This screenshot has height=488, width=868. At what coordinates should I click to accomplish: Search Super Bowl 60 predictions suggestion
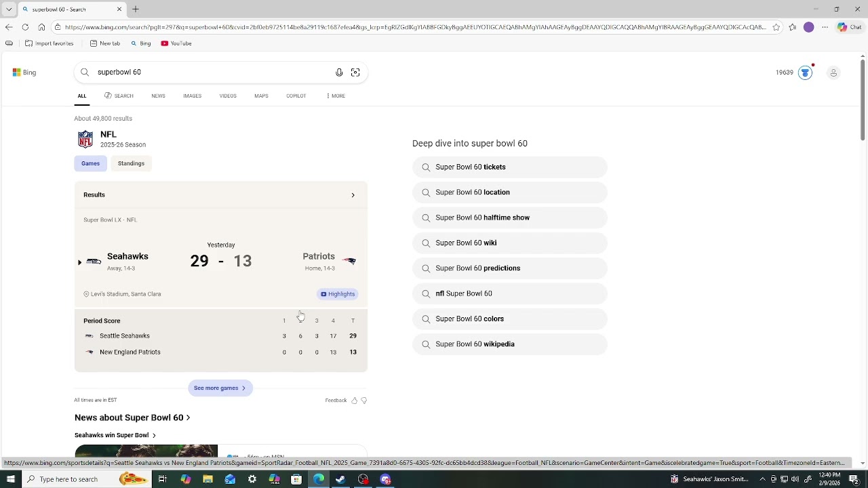click(x=509, y=268)
